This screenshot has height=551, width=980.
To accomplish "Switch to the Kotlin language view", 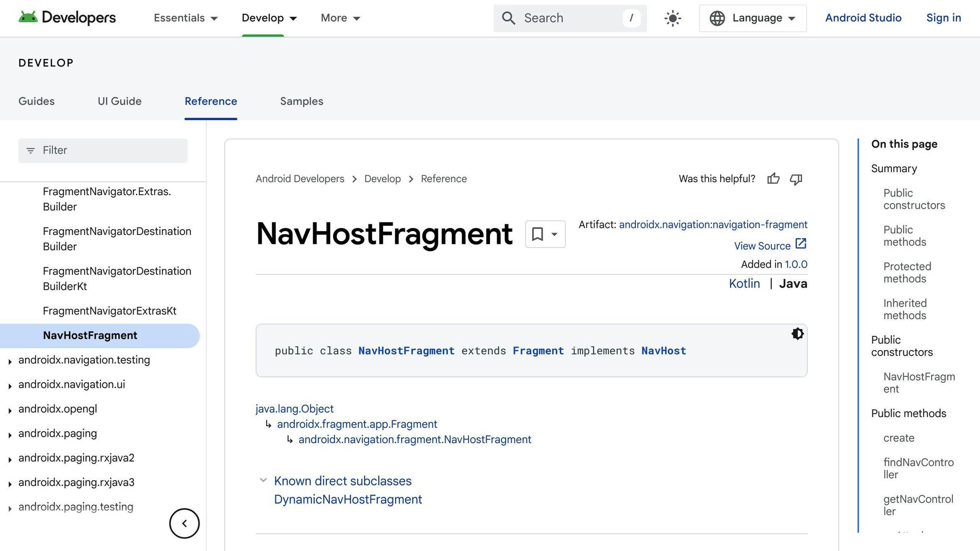I will (745, 284).
